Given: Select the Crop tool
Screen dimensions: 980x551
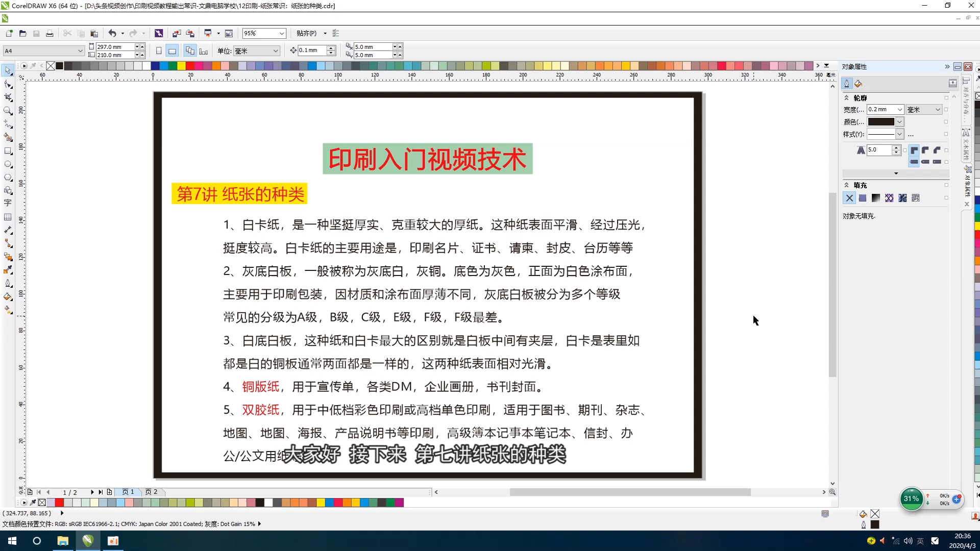Looking at the screenshot, I should 8,97.
